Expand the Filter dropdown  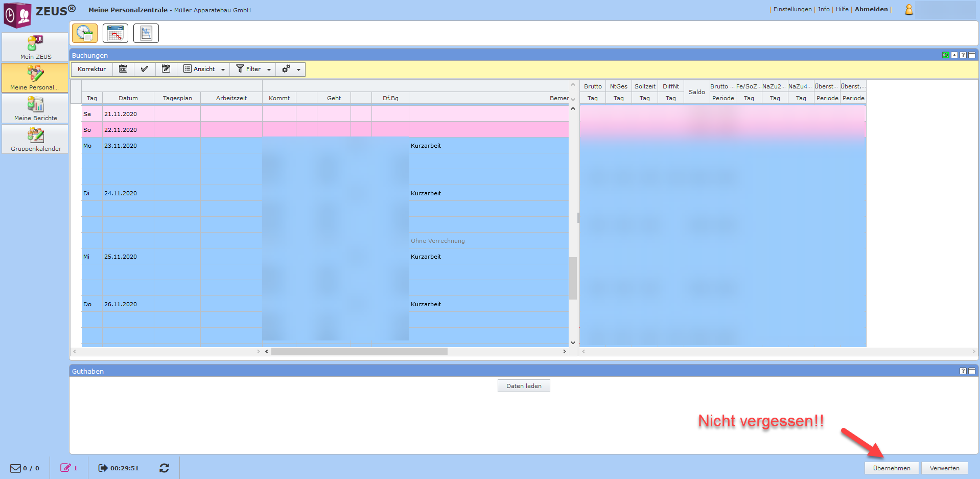point(253,69)
